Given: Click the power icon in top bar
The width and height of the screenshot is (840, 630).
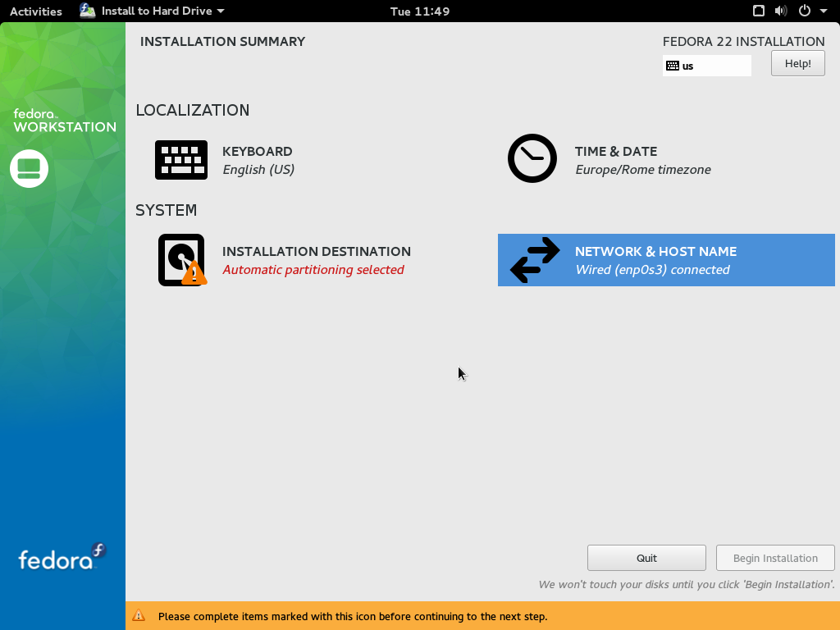Looking at the screenshot, I should click(804, 11).
